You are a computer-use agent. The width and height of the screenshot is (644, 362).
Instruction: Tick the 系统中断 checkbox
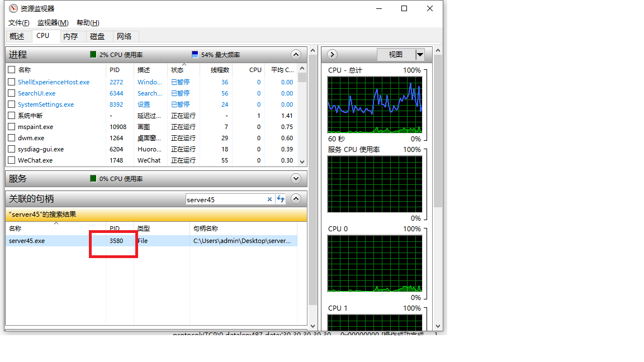12,115
